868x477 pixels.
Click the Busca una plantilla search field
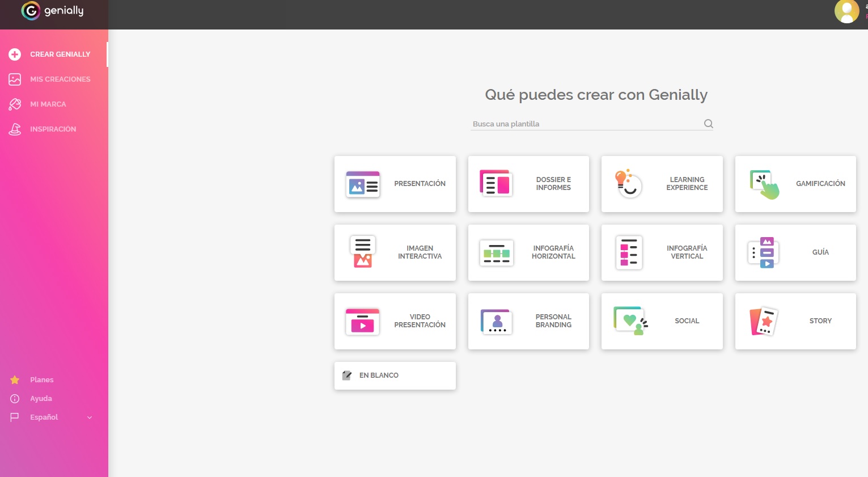pos(567,124)
